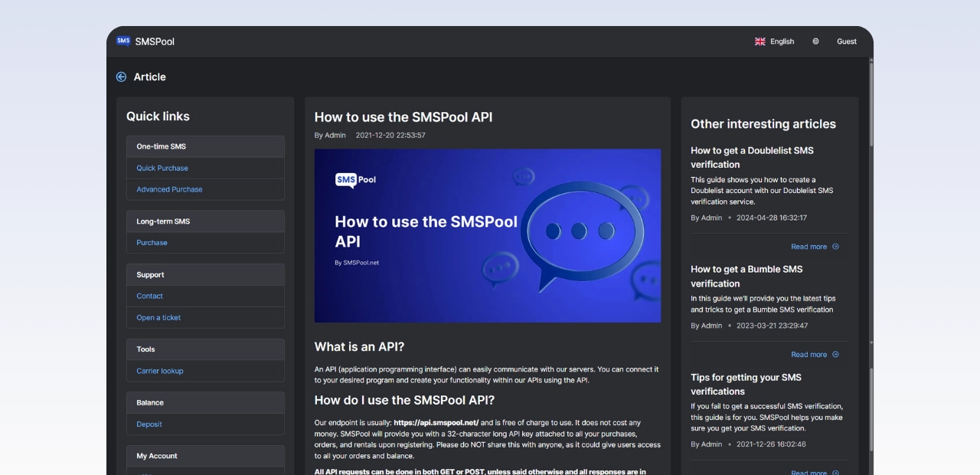The image size is (980, 475).
Task: Click the date 2023-03-21 23:29:47
Action: (x=772, y=326)
